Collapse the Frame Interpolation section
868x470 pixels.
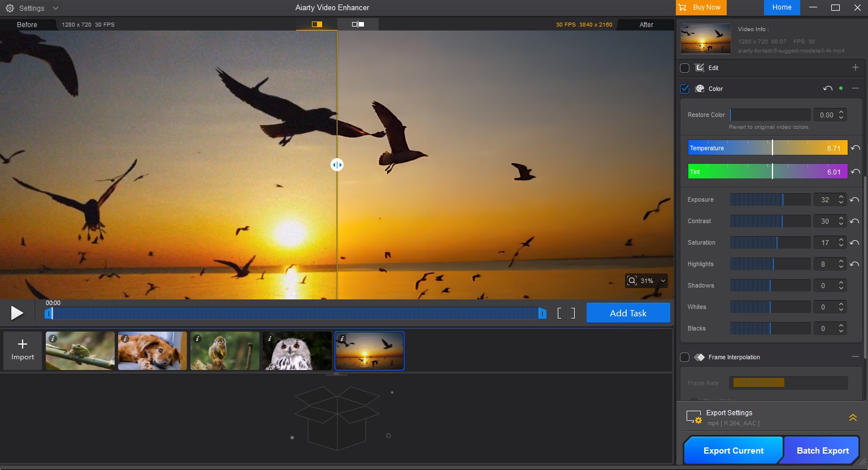pyautogui.click(x=856, y=357)
